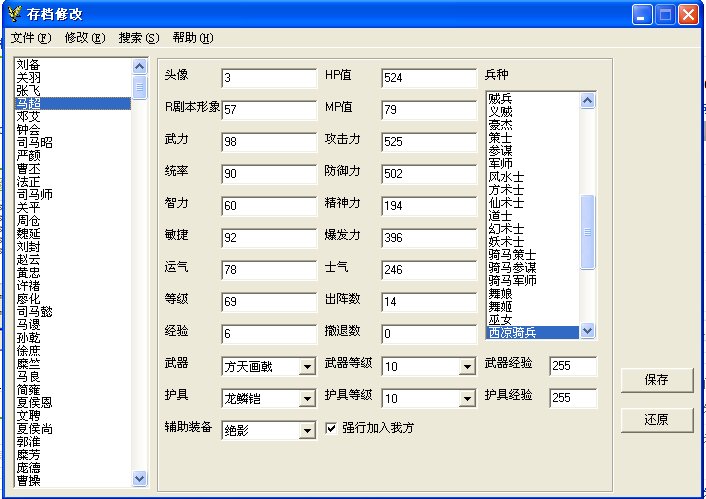706x499 pixels.
Task: Click the MP值 input field
Action: click(x=429, y=110)
